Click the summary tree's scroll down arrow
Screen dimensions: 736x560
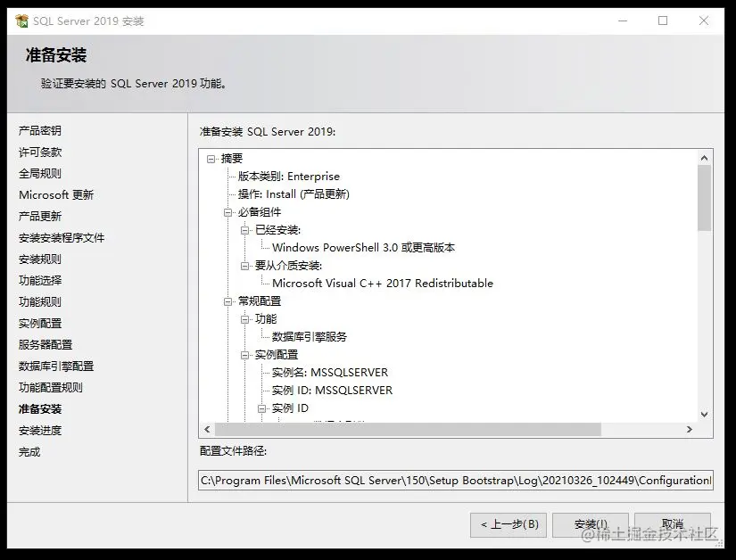(x=704, y=414)
